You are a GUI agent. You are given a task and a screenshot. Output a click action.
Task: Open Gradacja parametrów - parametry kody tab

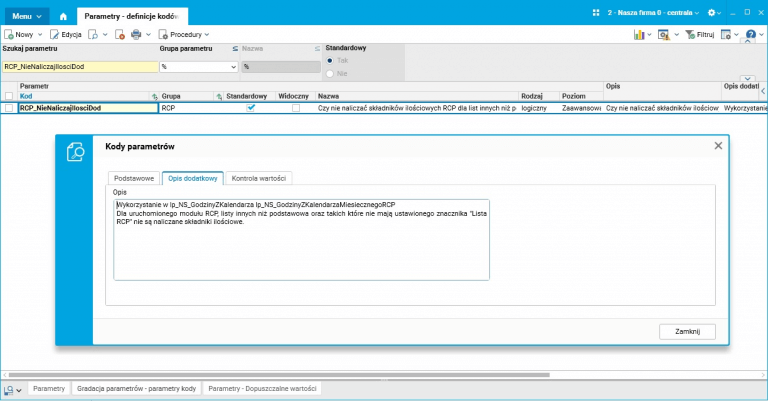[x=136, y=388]
